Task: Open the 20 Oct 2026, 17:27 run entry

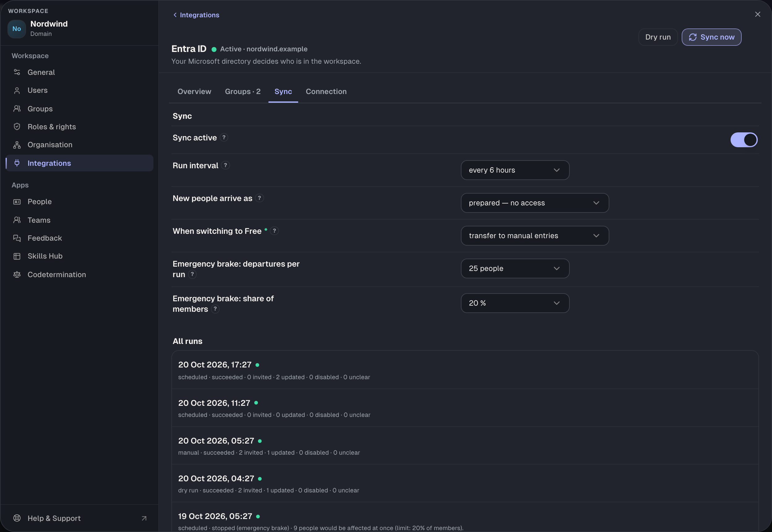Action: [x=465, y=370]
